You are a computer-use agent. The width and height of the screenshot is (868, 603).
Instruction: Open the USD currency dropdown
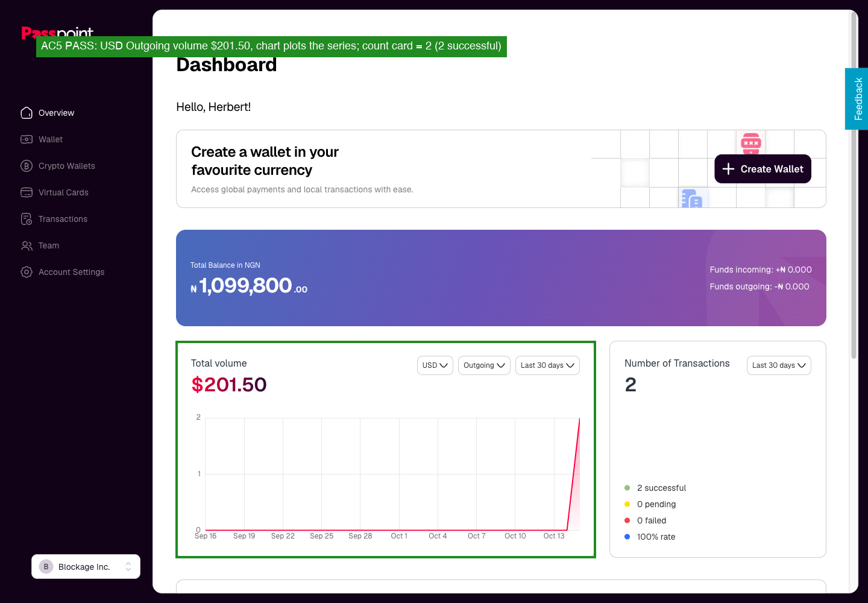[x=435, y=365]
